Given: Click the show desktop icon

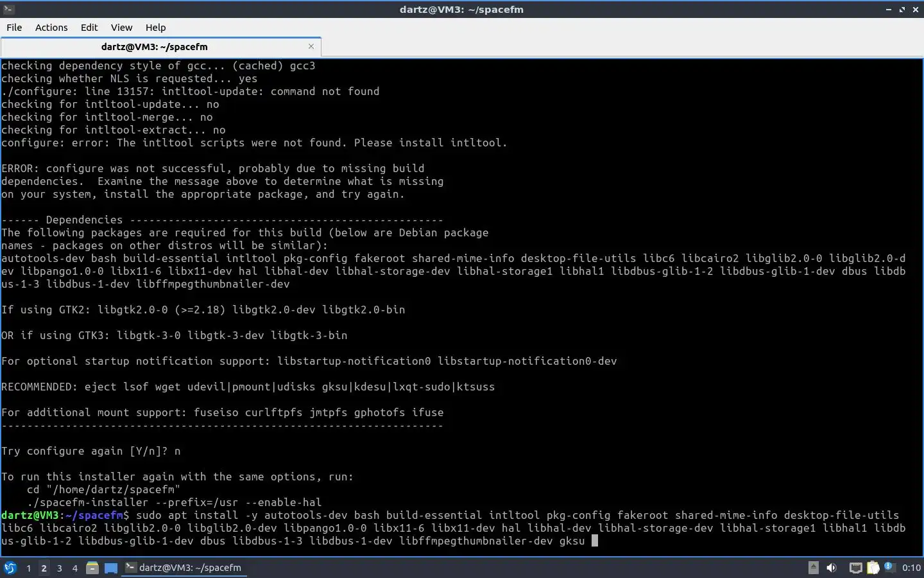Looking at the screenshot, I should [x=111, y=568].
